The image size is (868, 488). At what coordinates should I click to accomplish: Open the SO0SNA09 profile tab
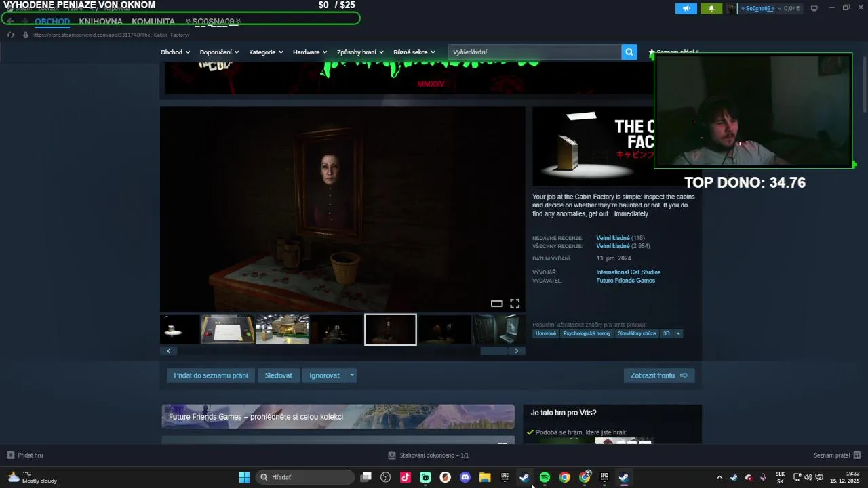point(213,22)
